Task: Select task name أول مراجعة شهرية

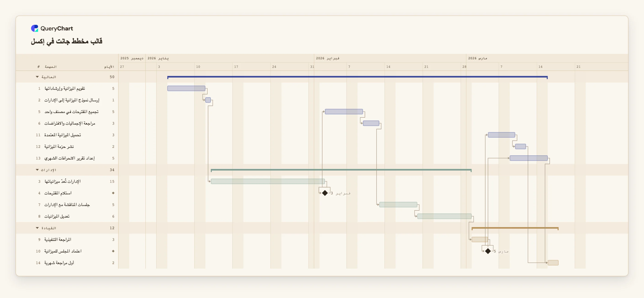Action: (x=59, y=263)
